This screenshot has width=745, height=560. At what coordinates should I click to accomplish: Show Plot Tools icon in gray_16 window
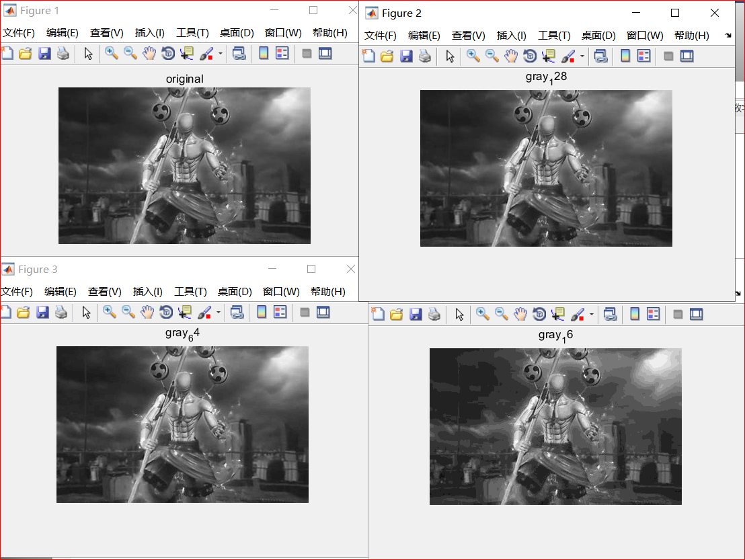click(697, 315)
